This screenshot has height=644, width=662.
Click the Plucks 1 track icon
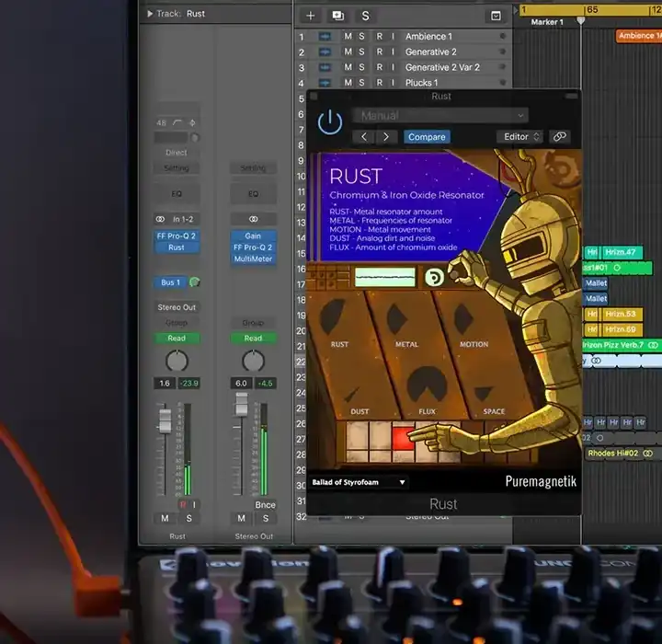(325, 83)
